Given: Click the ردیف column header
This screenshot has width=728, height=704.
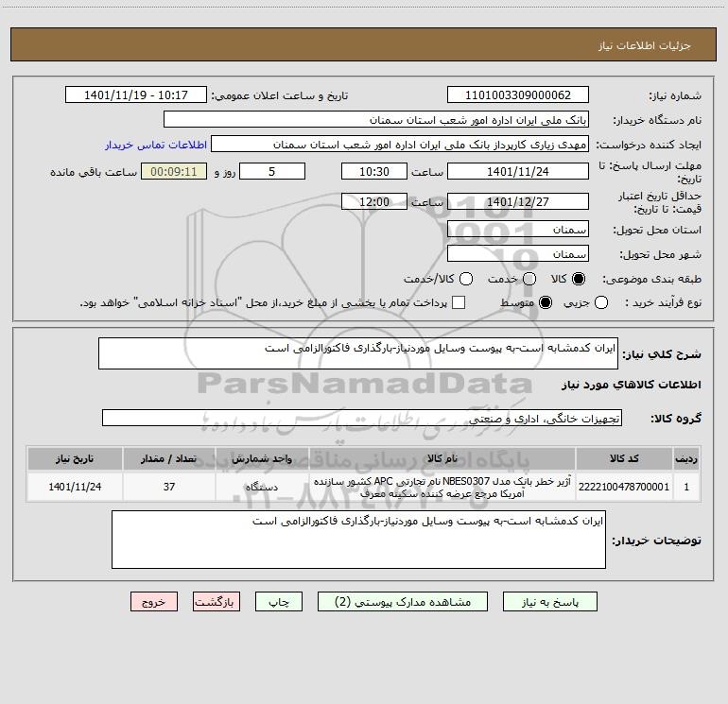Looking at the screenshot, I should 686,459.
